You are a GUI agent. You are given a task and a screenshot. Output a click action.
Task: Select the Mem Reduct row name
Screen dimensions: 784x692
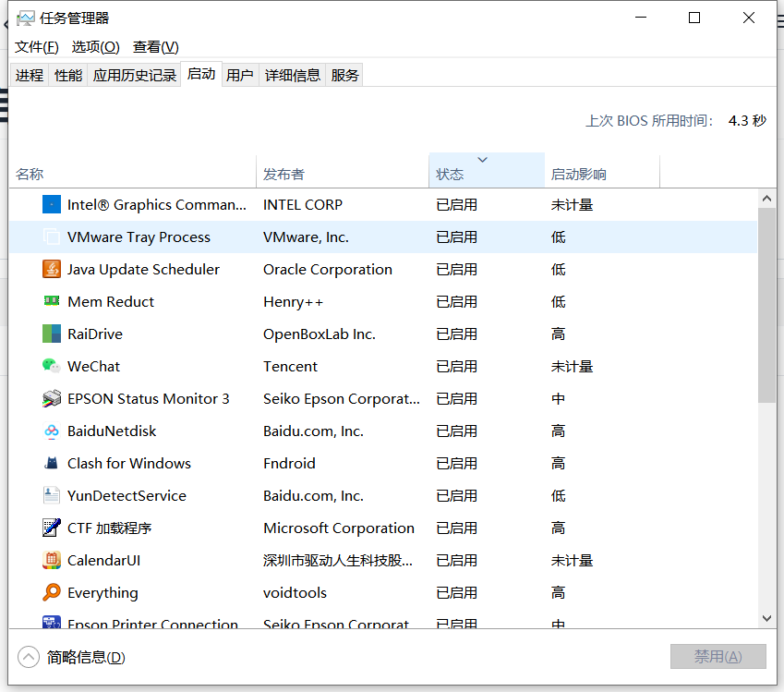pos(111,302)
